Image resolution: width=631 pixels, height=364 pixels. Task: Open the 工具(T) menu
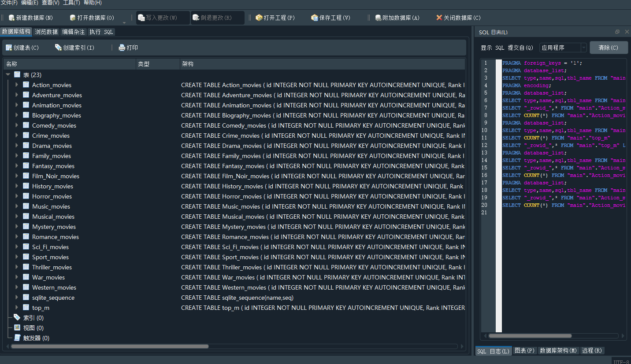(71, 3)
